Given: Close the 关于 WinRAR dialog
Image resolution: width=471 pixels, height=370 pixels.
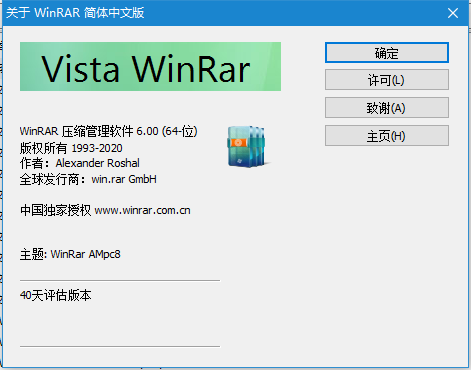Looking at the screenshot, I should click(x=453, y=13).
